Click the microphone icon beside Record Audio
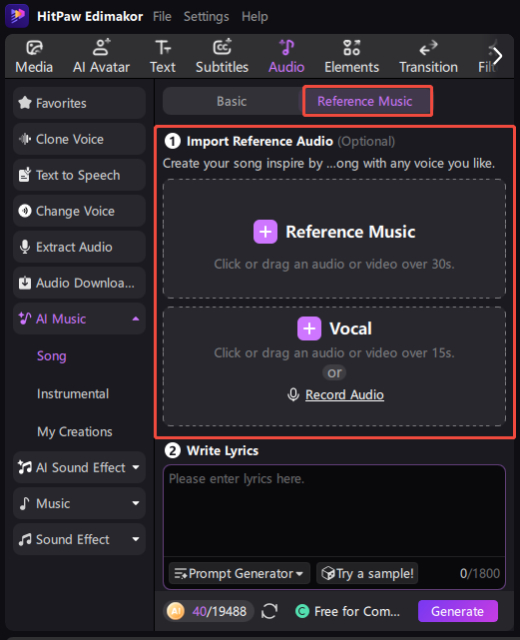Screen dimensions: 520x640 coord(293,395)
